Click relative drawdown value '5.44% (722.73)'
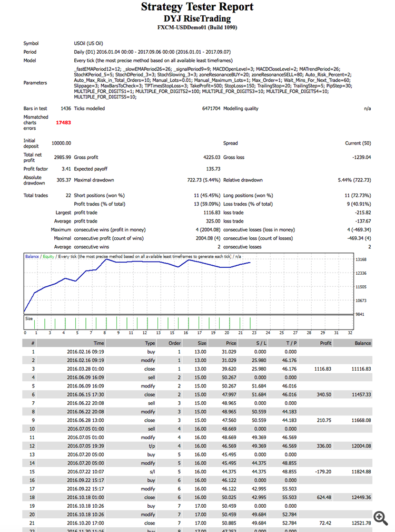 click(354, 180)
